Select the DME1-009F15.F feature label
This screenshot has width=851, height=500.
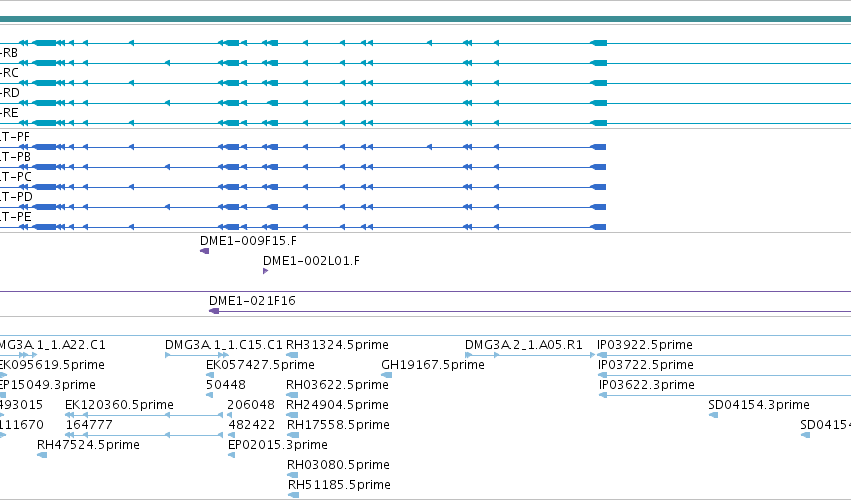(248, 241)
